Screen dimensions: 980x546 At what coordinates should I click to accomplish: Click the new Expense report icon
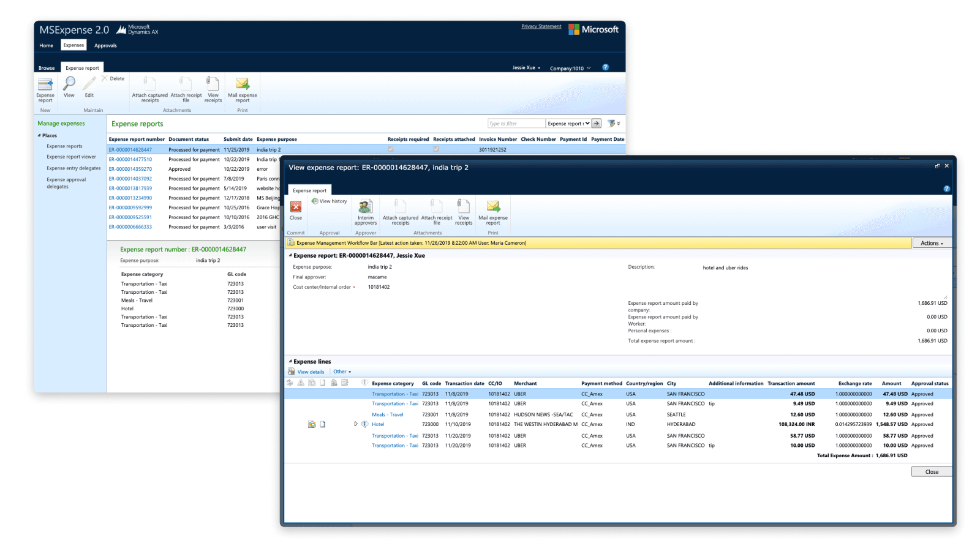(x=45, y=84)
